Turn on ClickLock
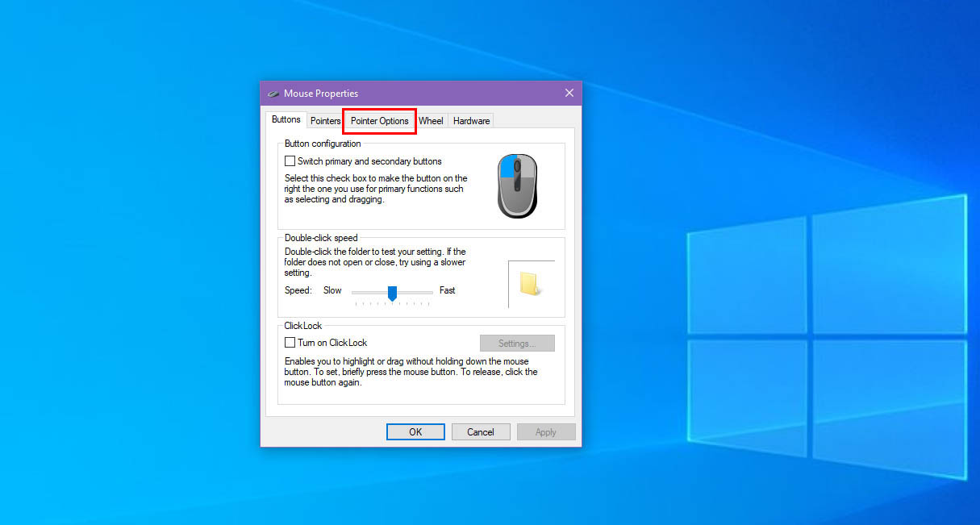 pyautogui.click(x=290, y=342)
